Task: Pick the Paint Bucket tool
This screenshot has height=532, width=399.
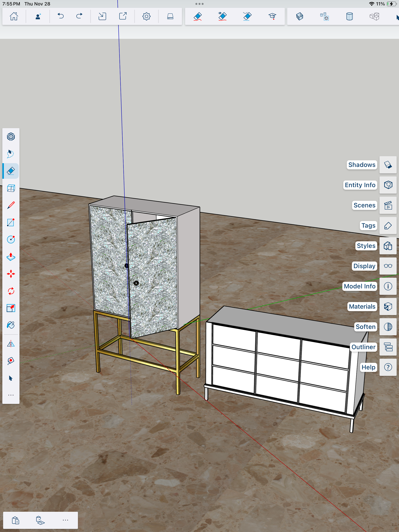Action: (11, 325)
